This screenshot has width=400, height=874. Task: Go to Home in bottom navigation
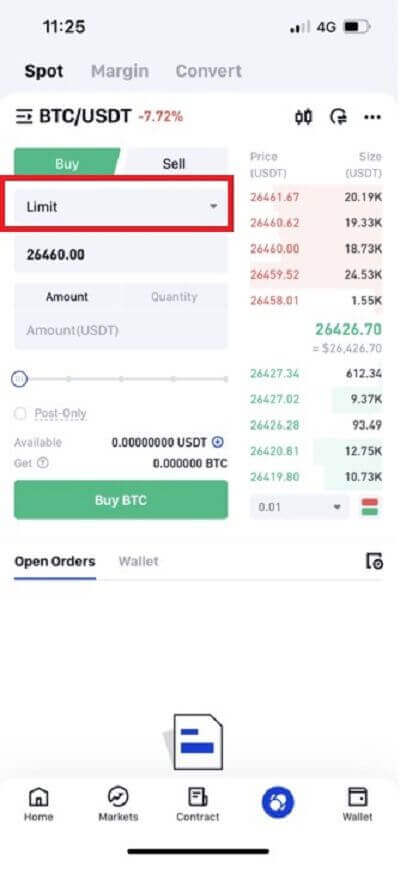coord(38,804)
